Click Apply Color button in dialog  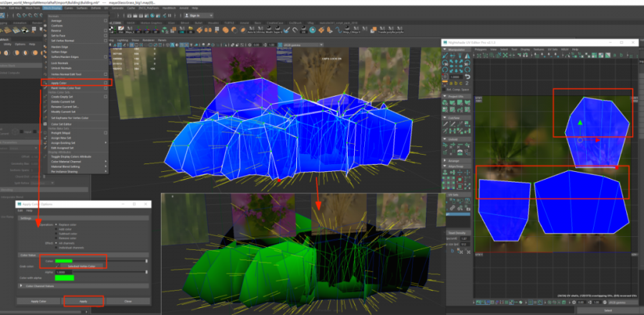pyautogui.click(x=38, y=301)
